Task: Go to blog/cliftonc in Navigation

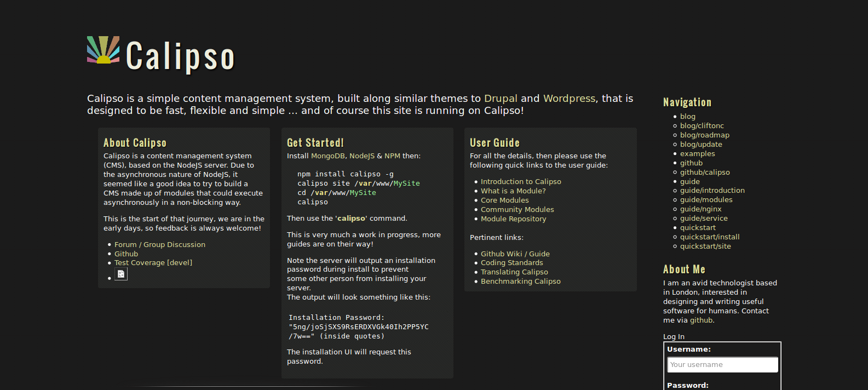Action: [x=702, y=126]
